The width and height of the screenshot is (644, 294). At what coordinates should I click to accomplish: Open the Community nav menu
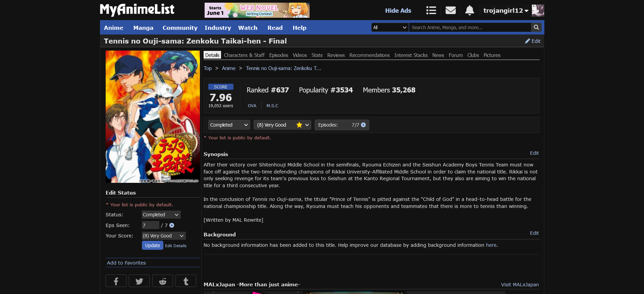tap(180, 28)
